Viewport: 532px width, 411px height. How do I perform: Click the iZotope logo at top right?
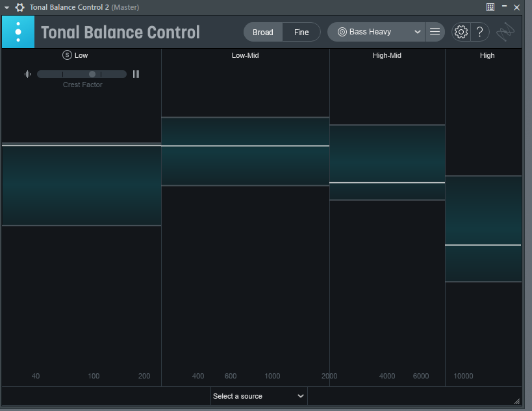coord(506,32)
